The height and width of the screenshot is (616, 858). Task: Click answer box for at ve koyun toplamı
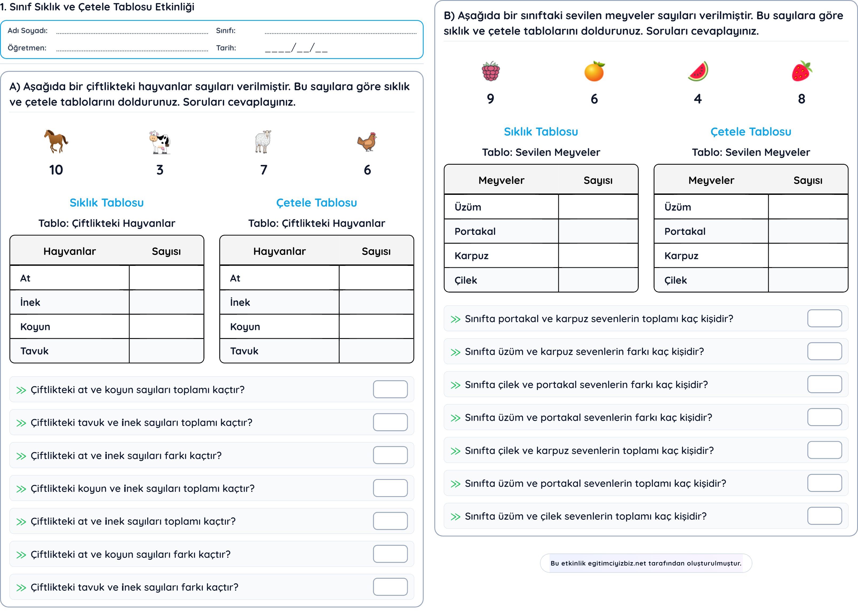[390, 389]
